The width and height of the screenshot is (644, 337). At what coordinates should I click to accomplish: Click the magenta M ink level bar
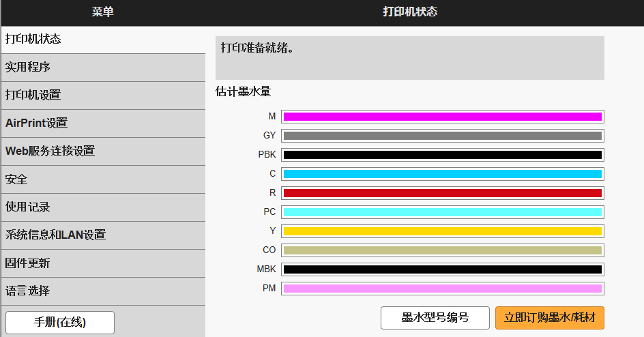point(442,117)
